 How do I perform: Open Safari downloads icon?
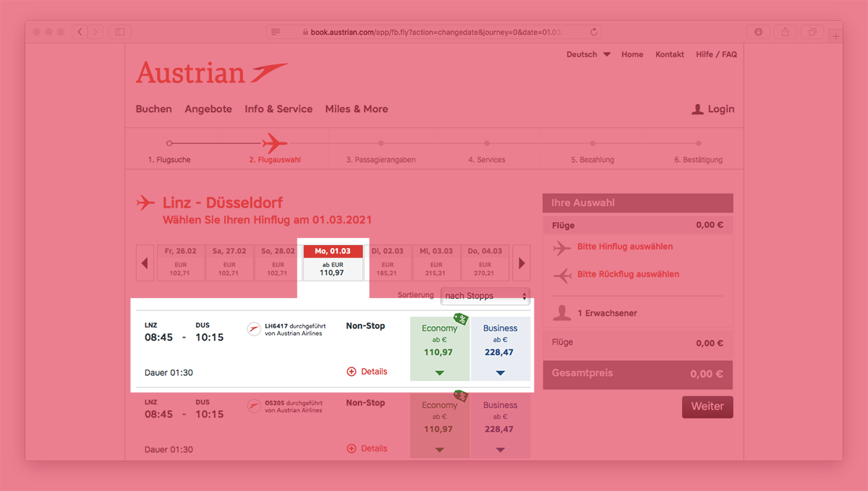(758, 32)
